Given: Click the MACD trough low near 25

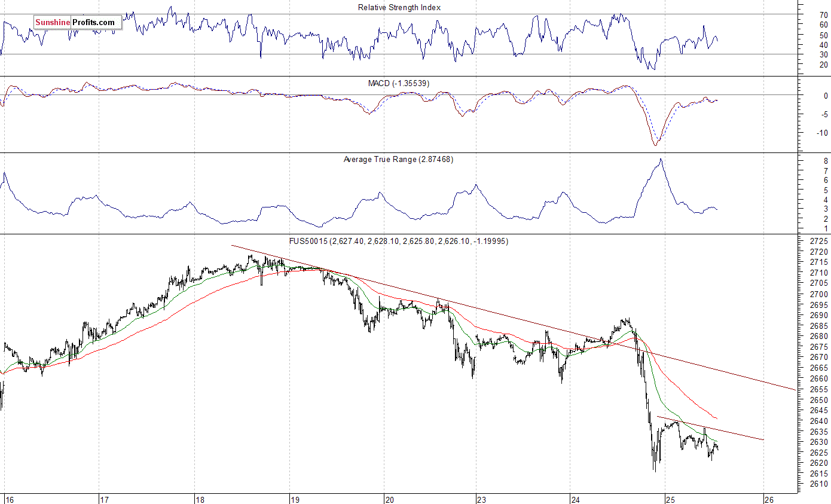Looking at the screenshot, I should point(655,144).
